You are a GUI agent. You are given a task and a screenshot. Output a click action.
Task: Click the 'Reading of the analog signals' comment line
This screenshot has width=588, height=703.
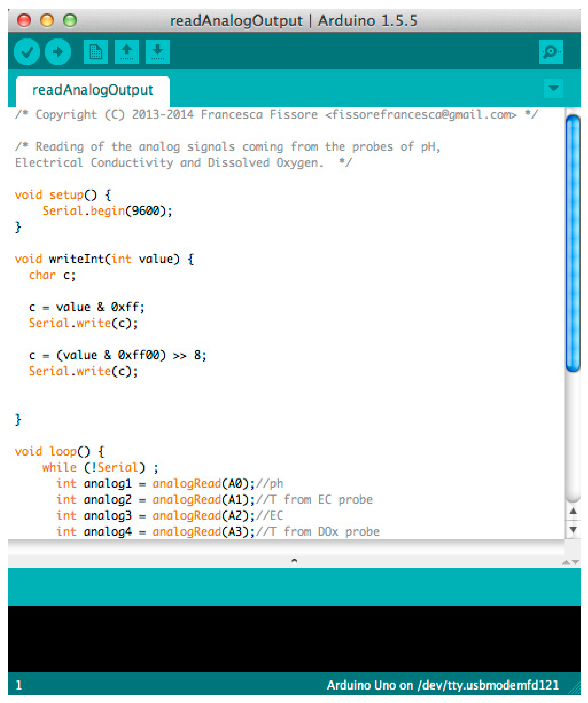click(228, 147)
